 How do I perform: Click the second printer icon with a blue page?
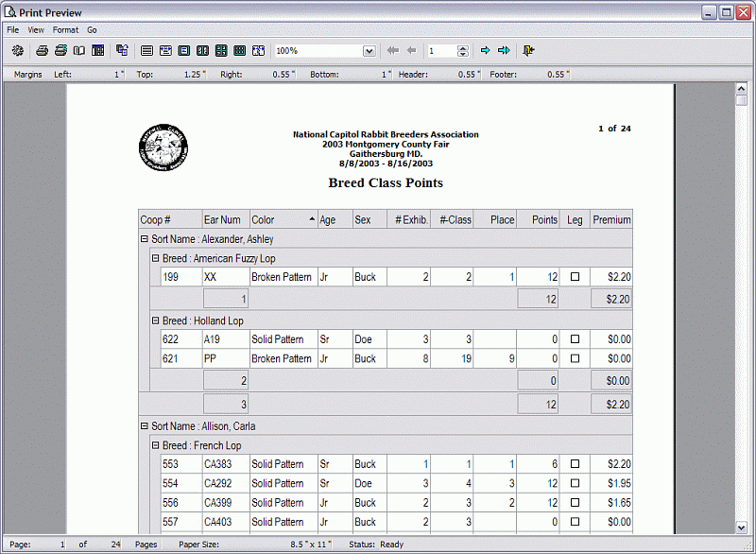60,51
